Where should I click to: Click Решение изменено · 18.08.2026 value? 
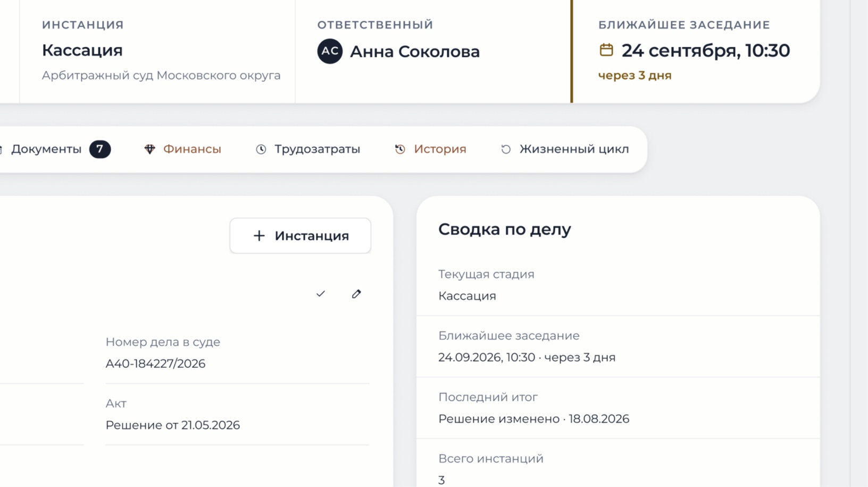click(x=534, y=419)
